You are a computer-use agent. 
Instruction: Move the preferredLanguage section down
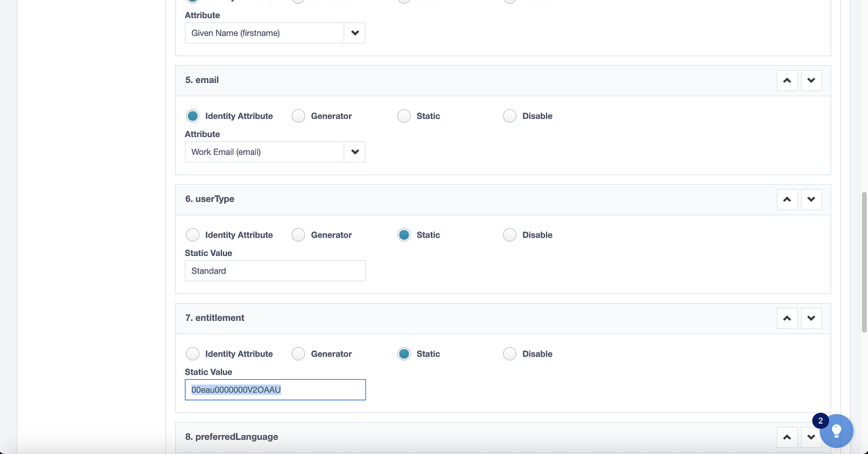[811, 436]
